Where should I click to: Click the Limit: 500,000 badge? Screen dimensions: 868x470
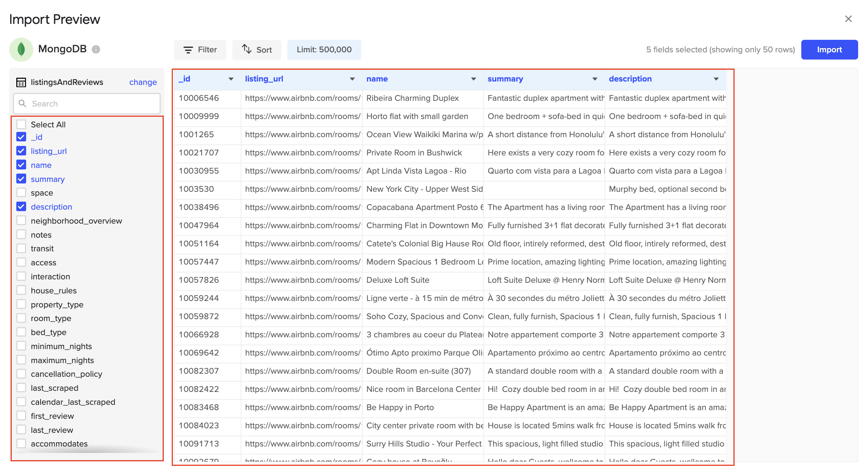pyautogui.click(x=324, y=49)
